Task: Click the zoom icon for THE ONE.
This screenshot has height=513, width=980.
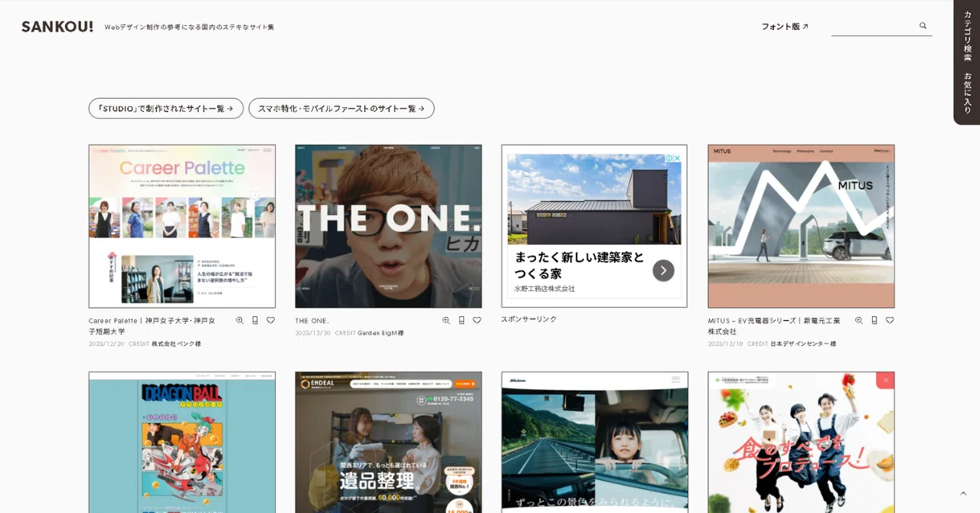Action: point(446,321)
